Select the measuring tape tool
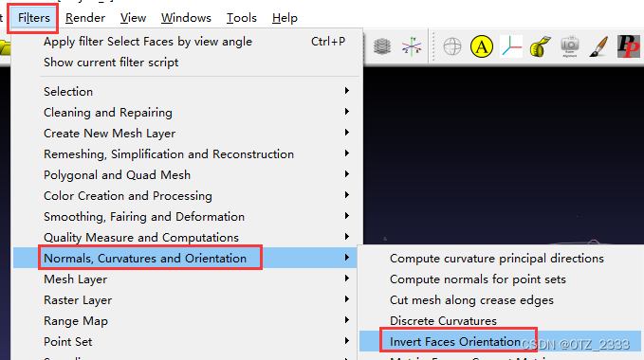 point(540,46)
